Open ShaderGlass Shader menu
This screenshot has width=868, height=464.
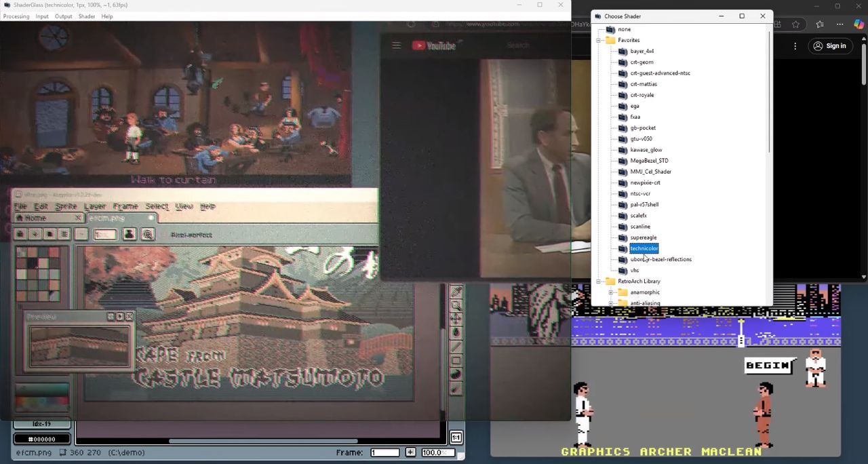86,16
